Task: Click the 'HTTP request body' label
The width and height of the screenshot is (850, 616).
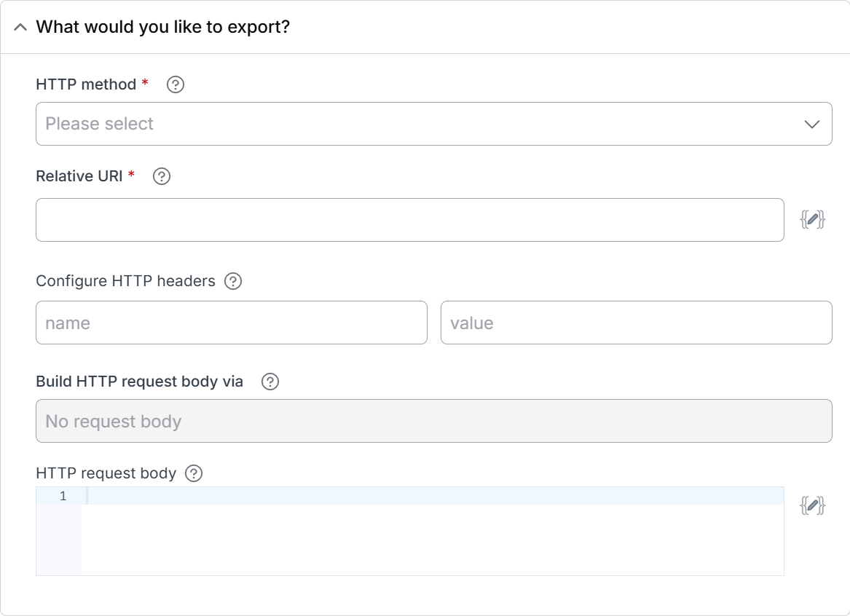Action: point(106,473)
